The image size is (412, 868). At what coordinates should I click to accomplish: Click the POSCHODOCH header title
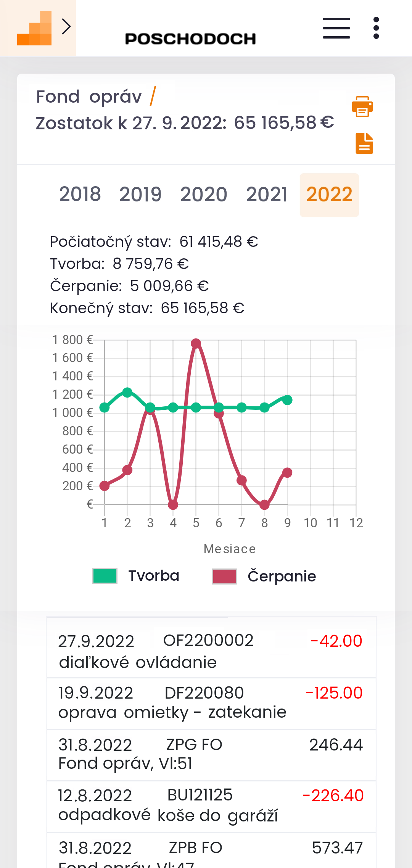(x=190, y=39)
